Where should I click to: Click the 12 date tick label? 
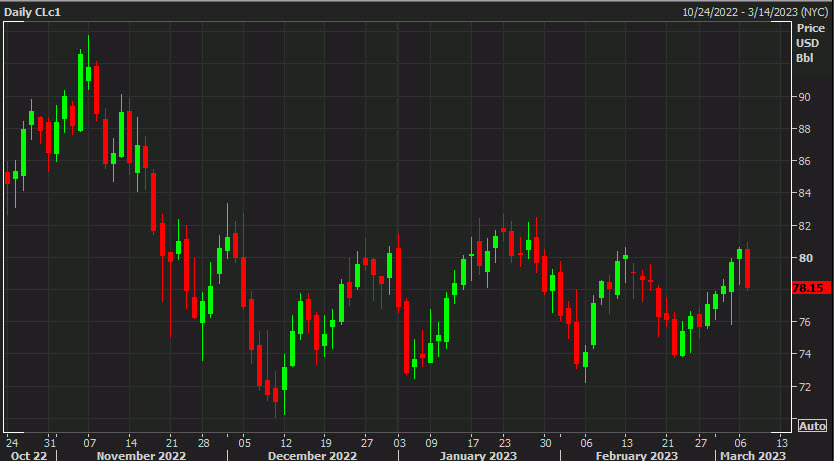[x=286, y=443]
